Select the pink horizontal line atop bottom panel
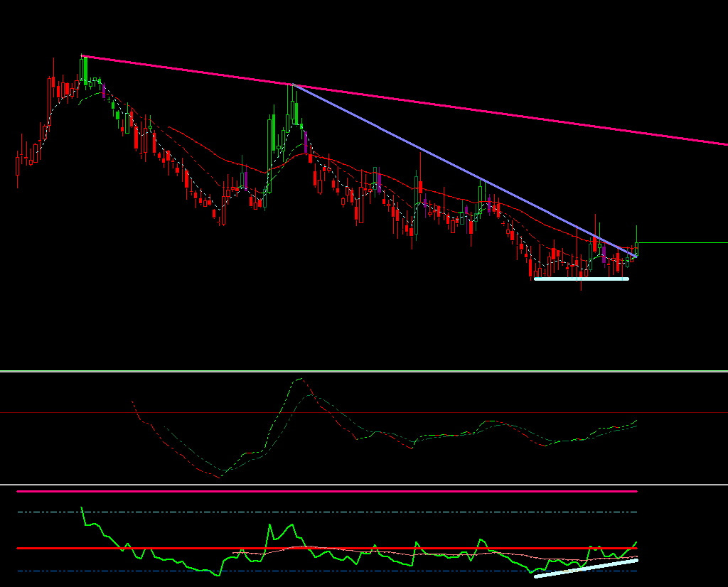The height and width of the screenshot is (587, 728). (327, 491)
